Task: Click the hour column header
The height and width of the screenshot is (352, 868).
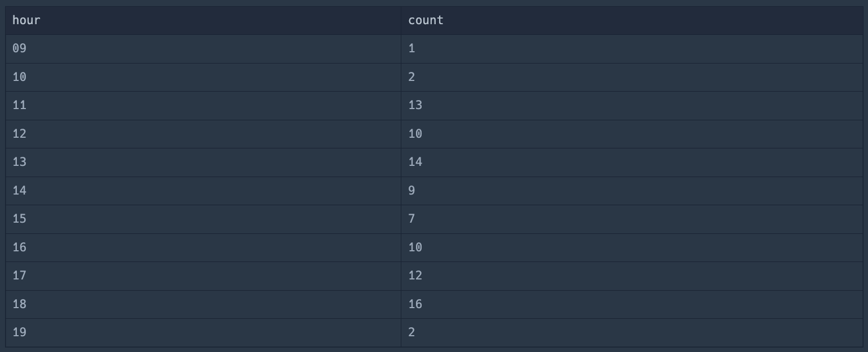Action: coord(26,20)
